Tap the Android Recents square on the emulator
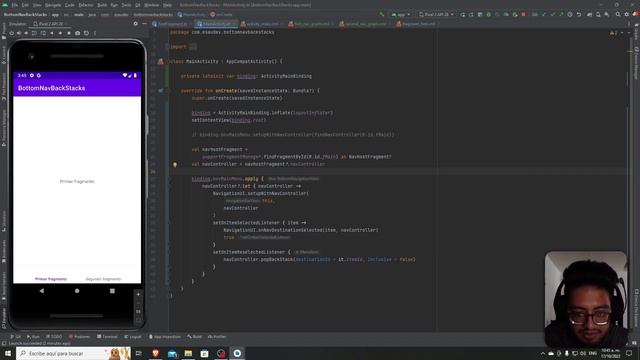This screenshot has height=360, width=640. tap(112, 291)
